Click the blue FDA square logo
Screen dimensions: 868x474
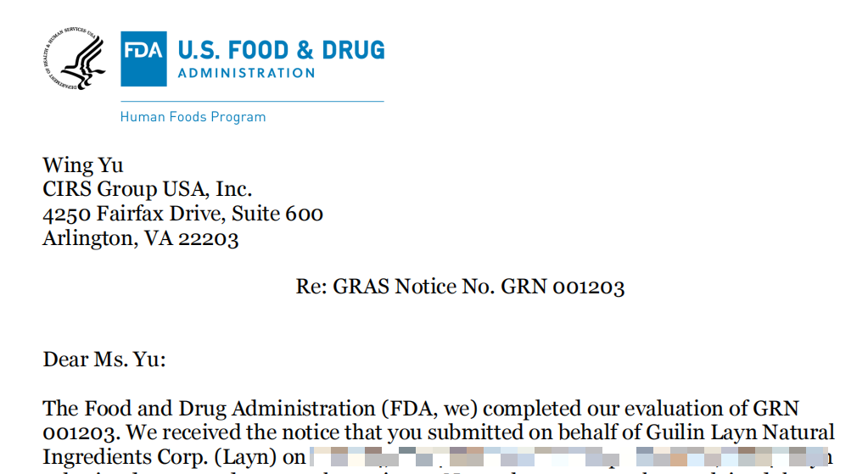pos(143,59)
